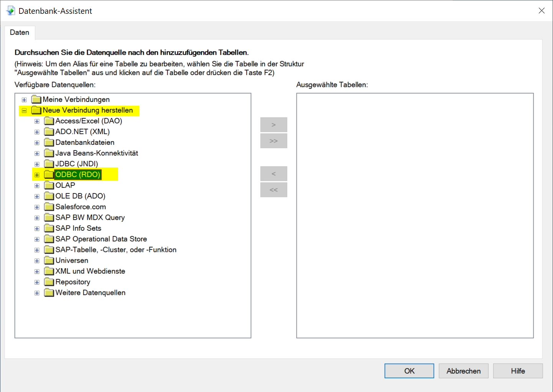This screenshot has width=553, height=392.
Task: Expand the Repository node
Action: pyautogui.click(x=37, y=282)
